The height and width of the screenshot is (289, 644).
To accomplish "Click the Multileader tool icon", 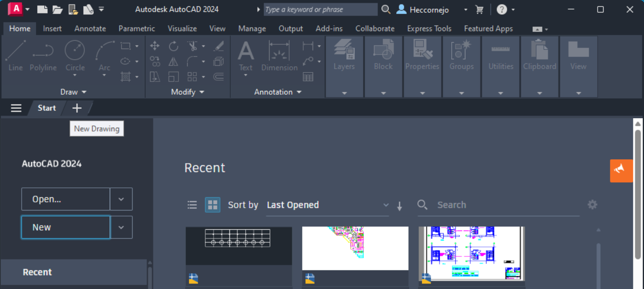I will (x=308, y=61).
